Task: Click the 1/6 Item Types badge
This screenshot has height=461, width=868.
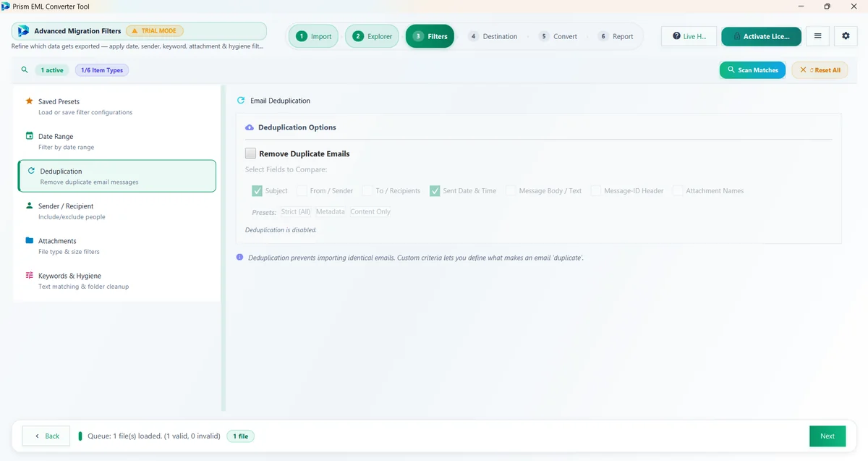Action: 102,70
